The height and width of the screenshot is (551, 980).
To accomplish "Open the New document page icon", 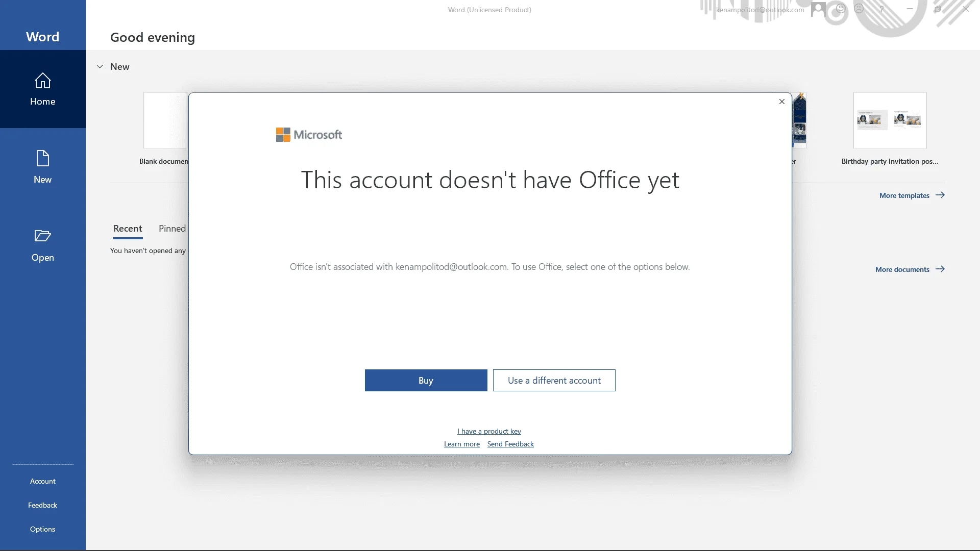I will click(43, 159).
